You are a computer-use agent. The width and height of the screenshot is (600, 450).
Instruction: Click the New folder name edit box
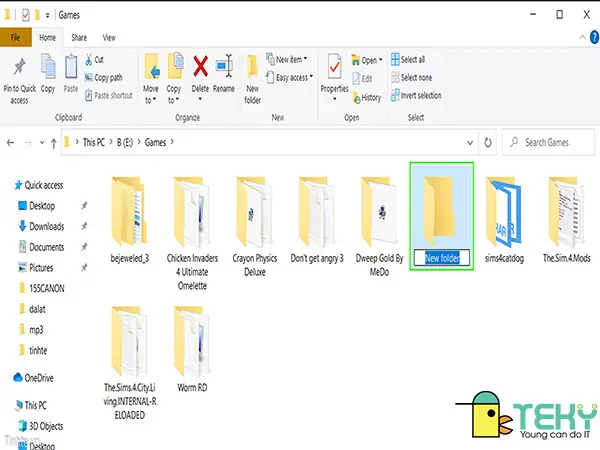[x=442, y=258]
